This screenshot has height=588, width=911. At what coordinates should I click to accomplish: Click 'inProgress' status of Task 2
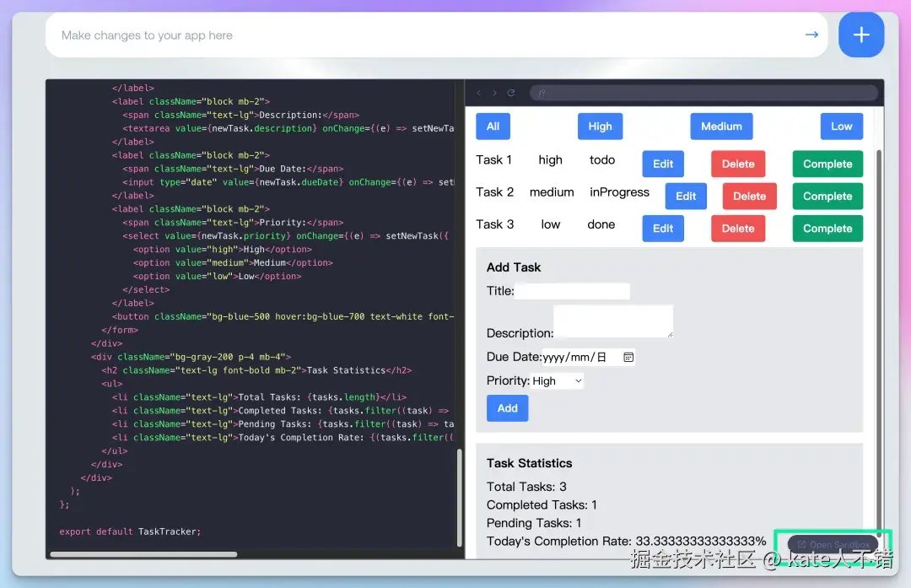pyautogui.click(x=619, y=192)
